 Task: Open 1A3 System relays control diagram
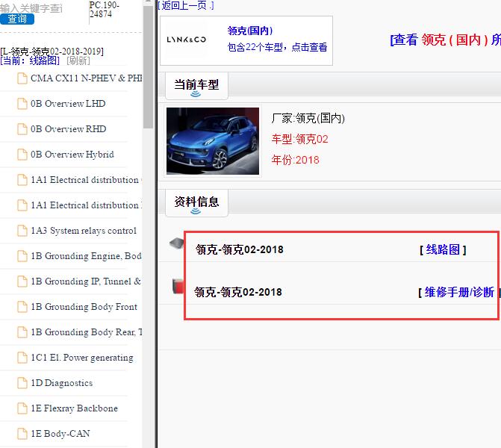[x=84, y=231]
